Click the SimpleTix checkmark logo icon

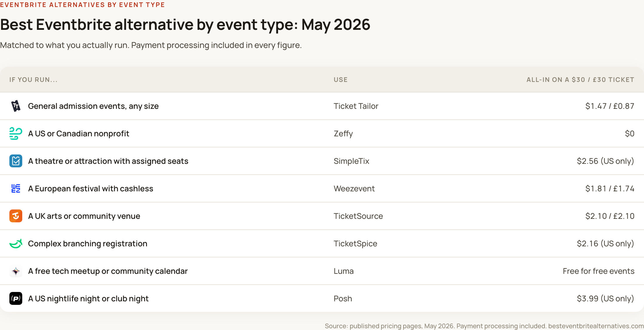point(16,161)
